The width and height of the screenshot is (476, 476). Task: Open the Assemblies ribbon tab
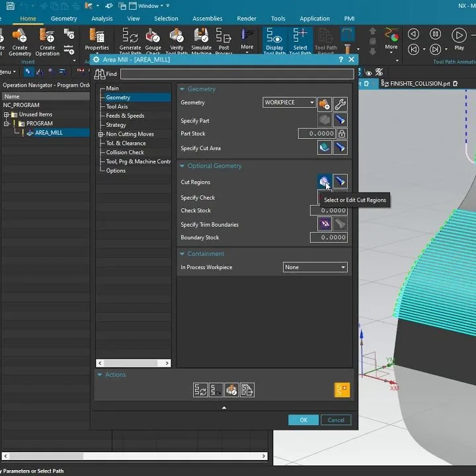click(x=208, y=19)
